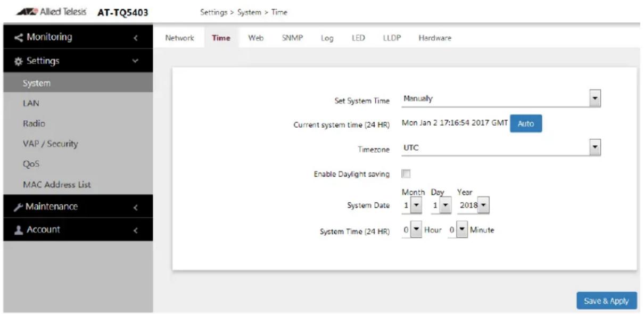Open the Day dropdown for System Date
644x314 pixels.
coord(441,206)
